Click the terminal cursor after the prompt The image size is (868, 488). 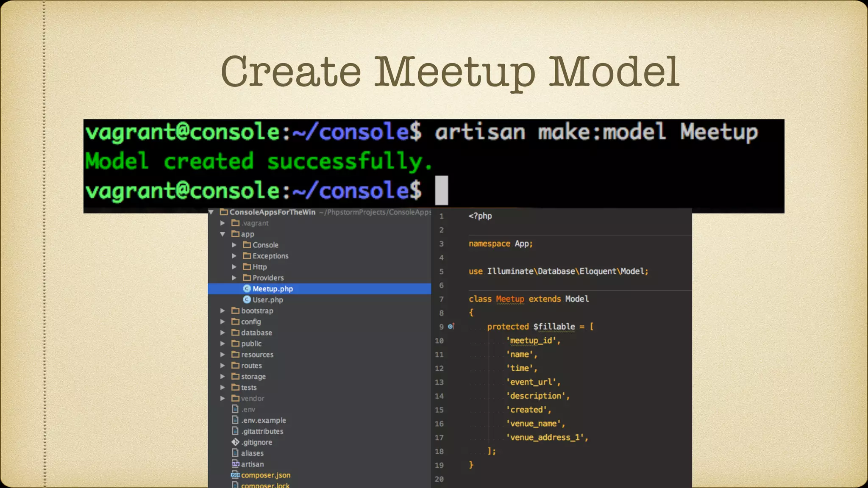(442, 190)
